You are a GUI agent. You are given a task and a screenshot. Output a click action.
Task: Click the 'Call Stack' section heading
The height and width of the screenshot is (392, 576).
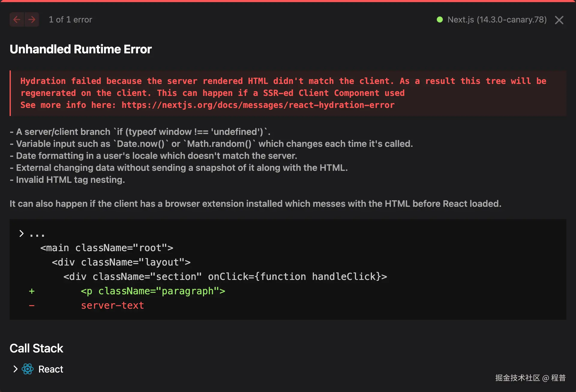tap(36, 348)
